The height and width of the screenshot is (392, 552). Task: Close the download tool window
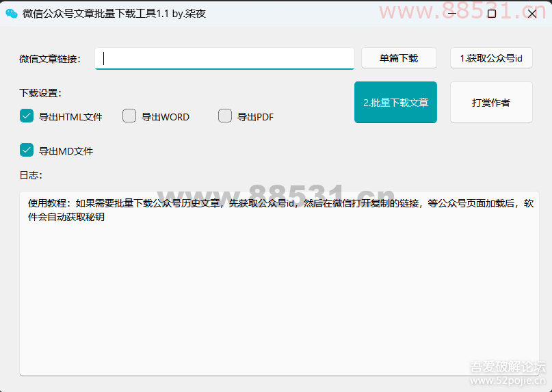(x=531, y=13)
